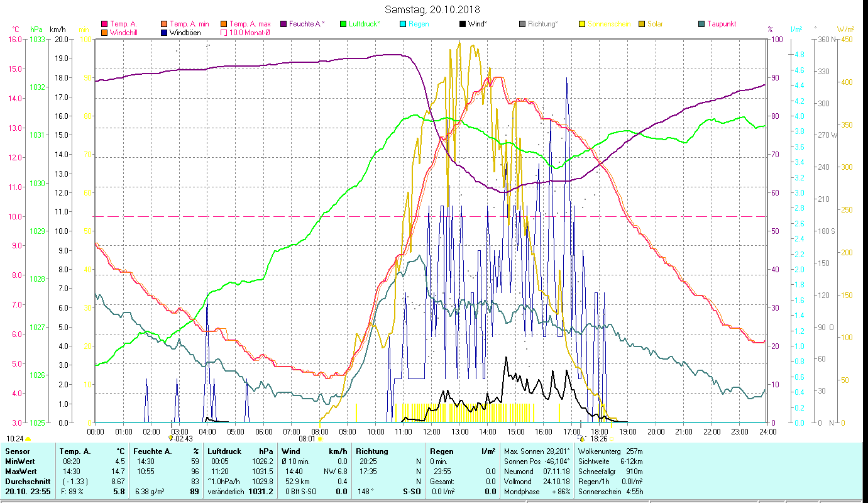
Task: Click the Vollmond 24.10.18 entry
Action: tap(537, 481)
